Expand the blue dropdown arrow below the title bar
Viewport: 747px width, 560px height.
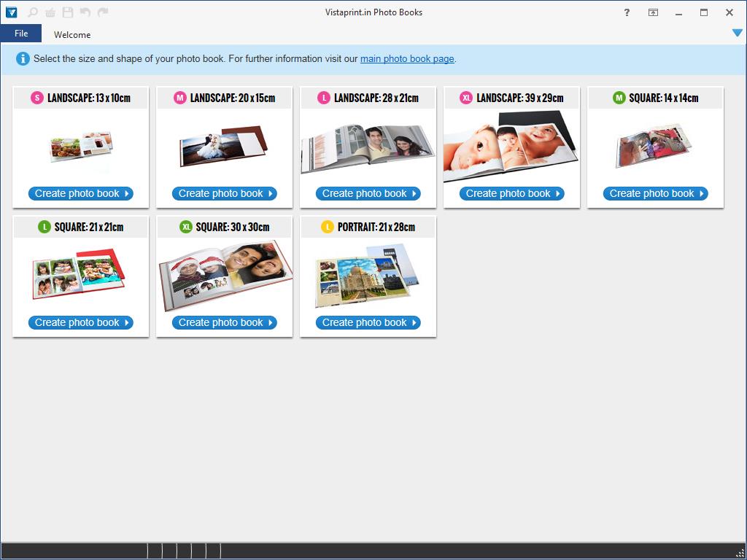coord(737,33)
